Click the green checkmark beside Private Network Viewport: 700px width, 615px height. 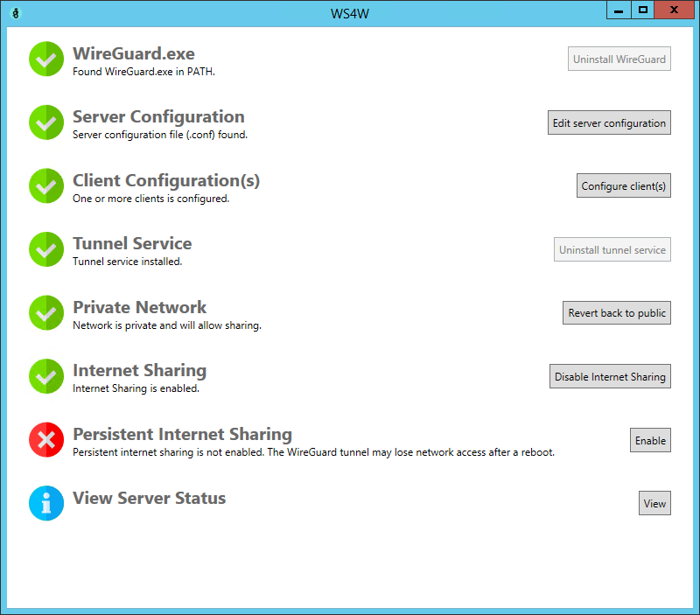tap(46, 313)
